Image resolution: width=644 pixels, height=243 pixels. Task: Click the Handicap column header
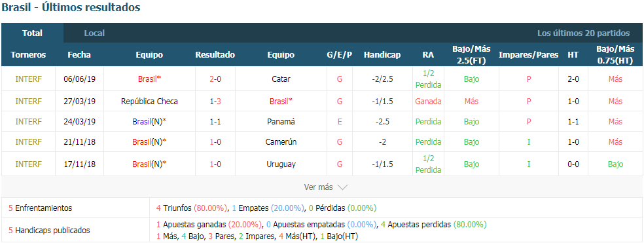[382, 54]
